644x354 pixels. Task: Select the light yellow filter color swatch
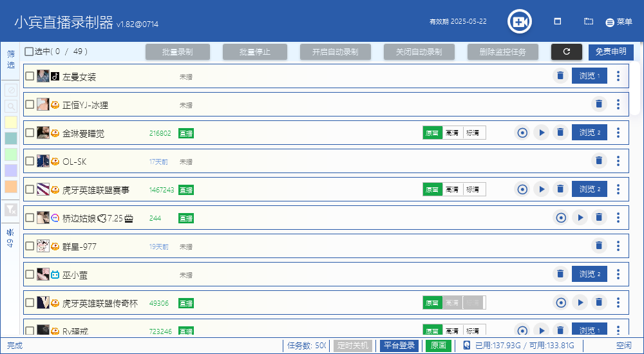(x=11, y=122)
